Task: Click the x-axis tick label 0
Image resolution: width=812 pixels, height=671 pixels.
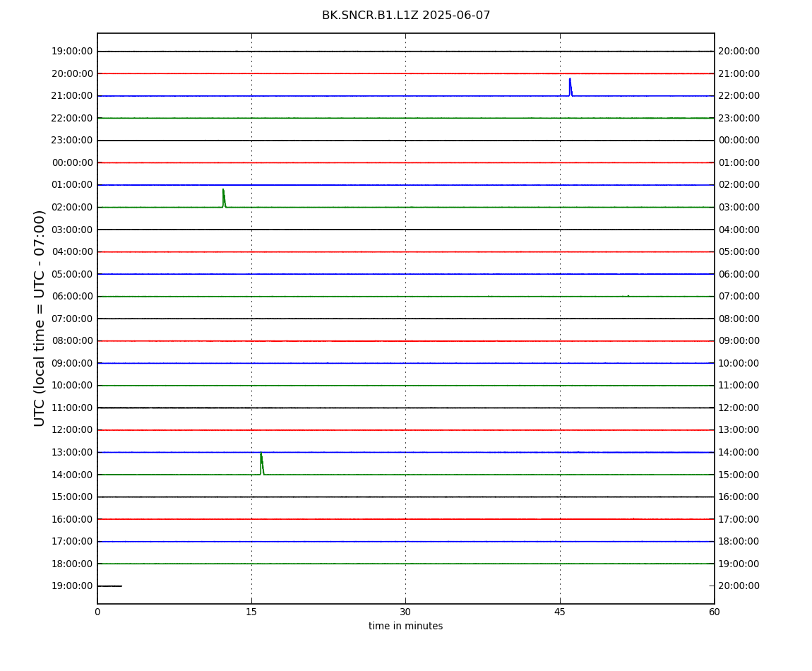Action: [x=97, y=612]
